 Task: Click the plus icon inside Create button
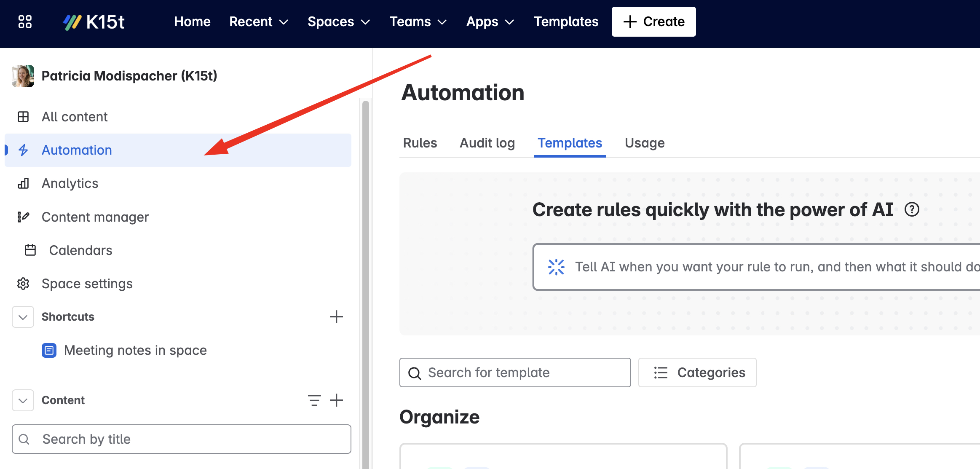tap(630, 22)
